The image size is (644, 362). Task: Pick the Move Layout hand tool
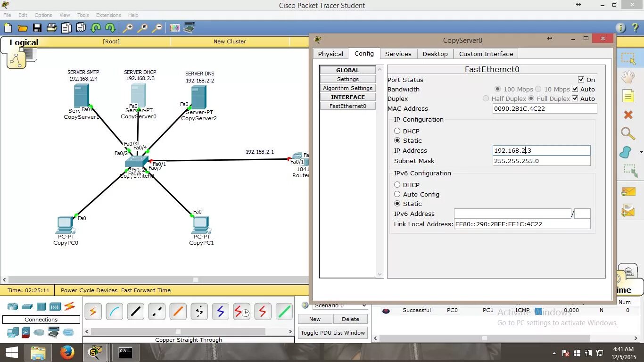coord(628,77)
